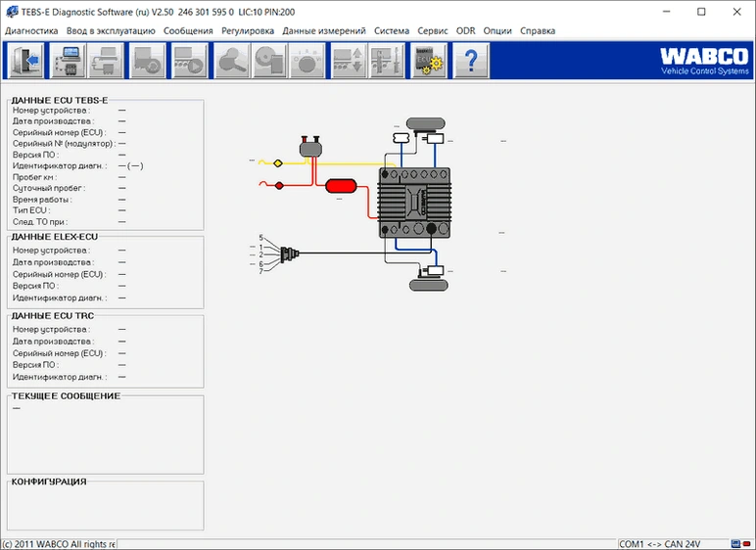The image size is (756, 550).
Task: Click 'Дата производства' under ECU TRC data
Action: 53,342
